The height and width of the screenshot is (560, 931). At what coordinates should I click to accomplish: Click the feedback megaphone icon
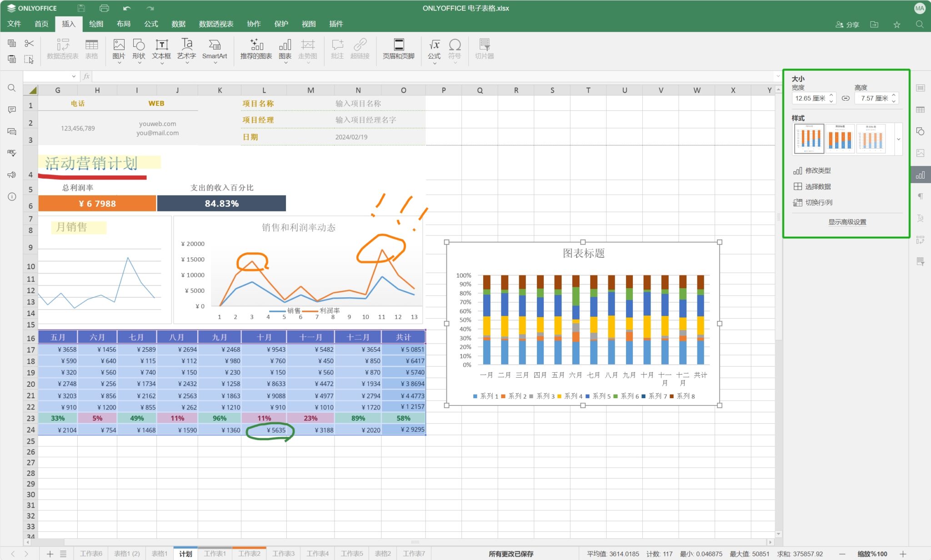(x=12, y=175)
